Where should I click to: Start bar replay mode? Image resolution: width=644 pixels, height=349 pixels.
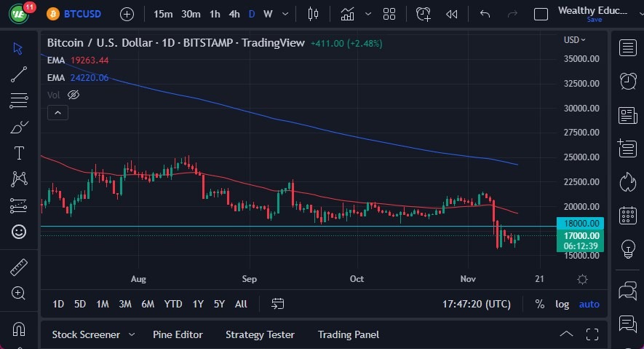[451, 15]
